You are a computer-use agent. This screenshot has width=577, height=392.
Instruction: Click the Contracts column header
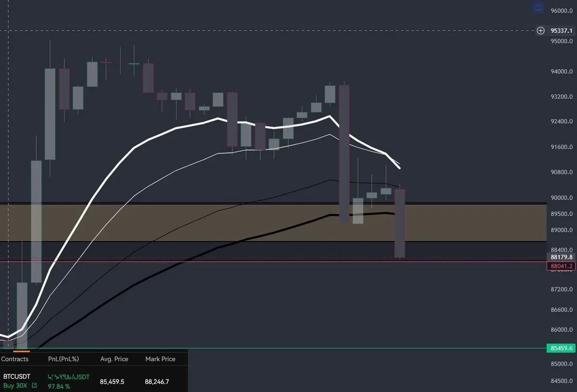tap(15, 359)
